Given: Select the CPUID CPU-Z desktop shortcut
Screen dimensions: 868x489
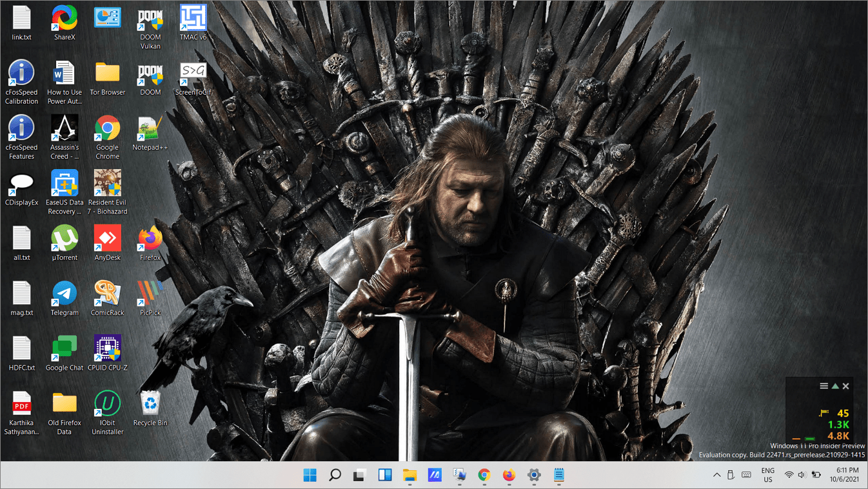Looking at the screenshot, I should pos(108,354).
